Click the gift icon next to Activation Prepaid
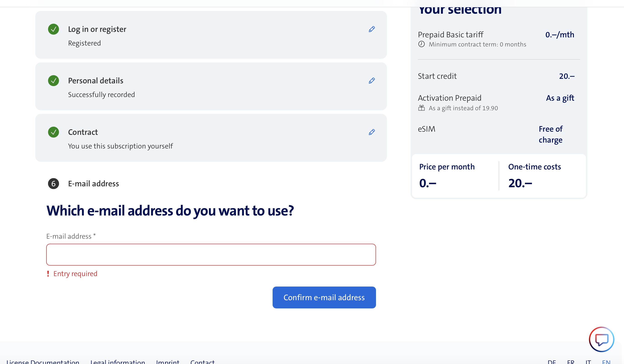The image size is (624, 364). (422, 108)
